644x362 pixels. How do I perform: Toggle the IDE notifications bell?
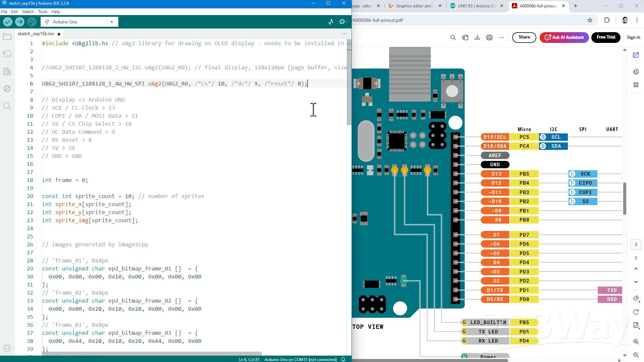pyautogui.click(x=343, y=359)
